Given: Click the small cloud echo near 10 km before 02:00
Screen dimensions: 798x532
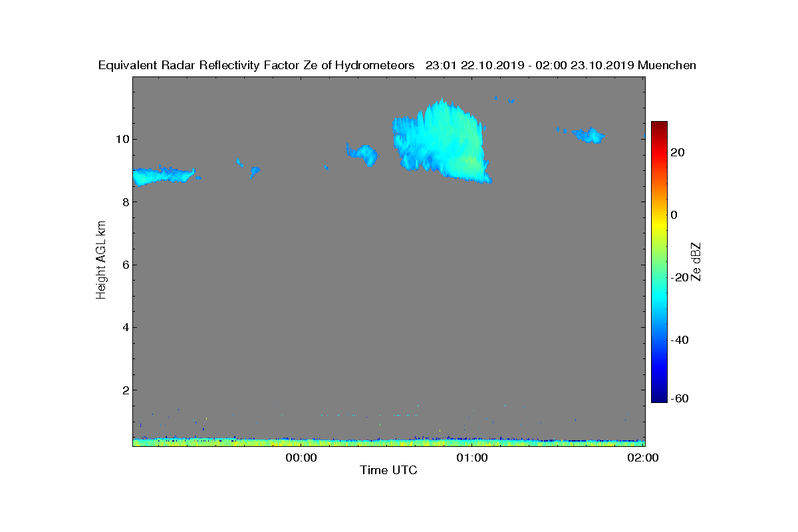Looking at the screenshot, I should [587, 136].
